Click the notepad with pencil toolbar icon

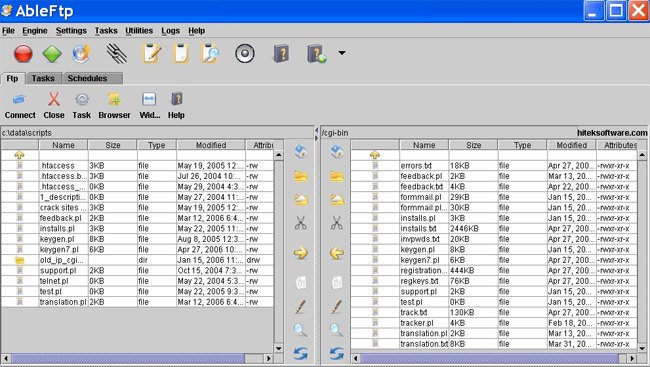point(151,53)
